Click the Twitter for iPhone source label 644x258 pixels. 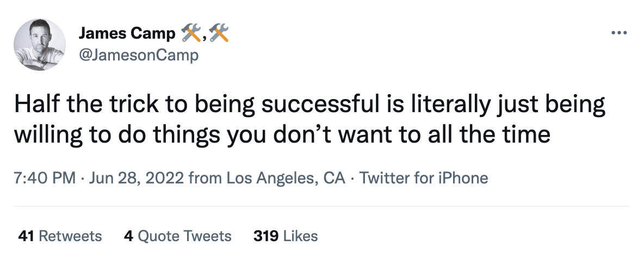424,178
